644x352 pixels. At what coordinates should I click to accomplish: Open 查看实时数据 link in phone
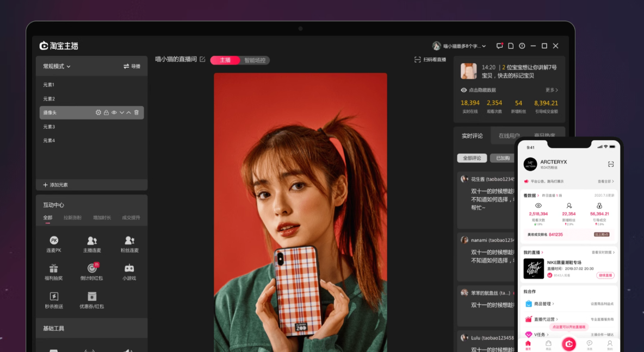[603, 252]
